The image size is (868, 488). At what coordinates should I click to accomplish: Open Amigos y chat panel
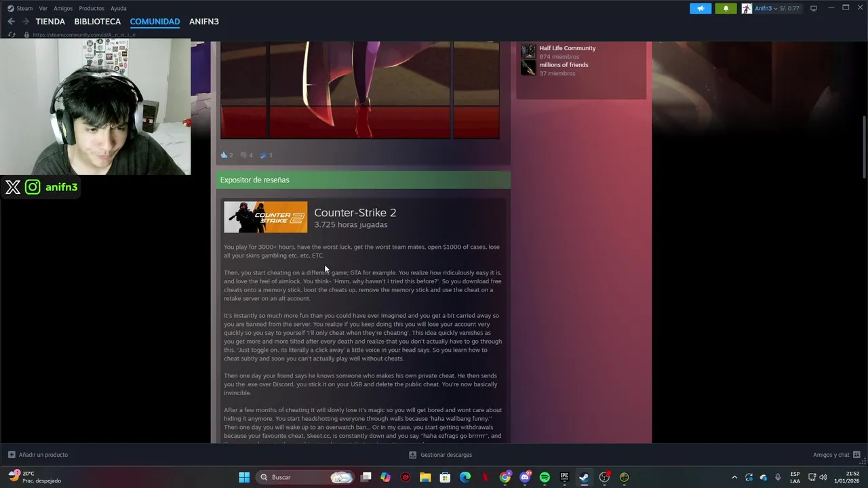pyautogui.click(x=837, y=455)
